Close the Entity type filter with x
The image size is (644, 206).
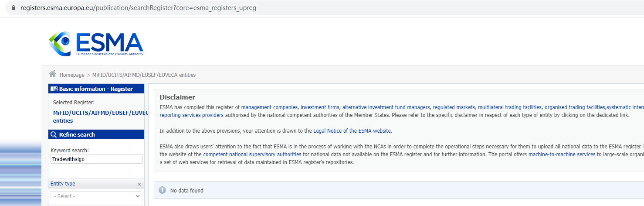coord(139,184)
